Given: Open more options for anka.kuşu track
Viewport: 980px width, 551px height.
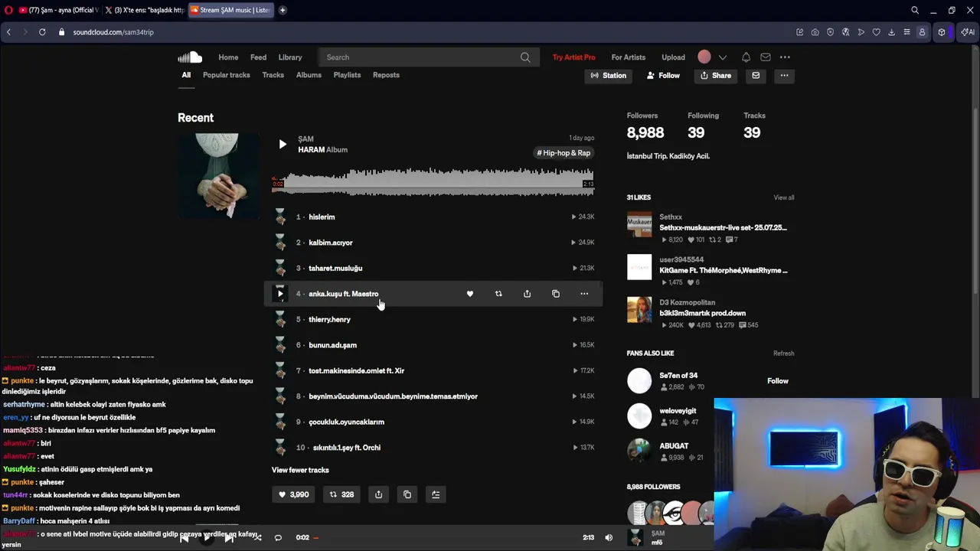Looking at the screenshot, I should click(x=584, y=294).
